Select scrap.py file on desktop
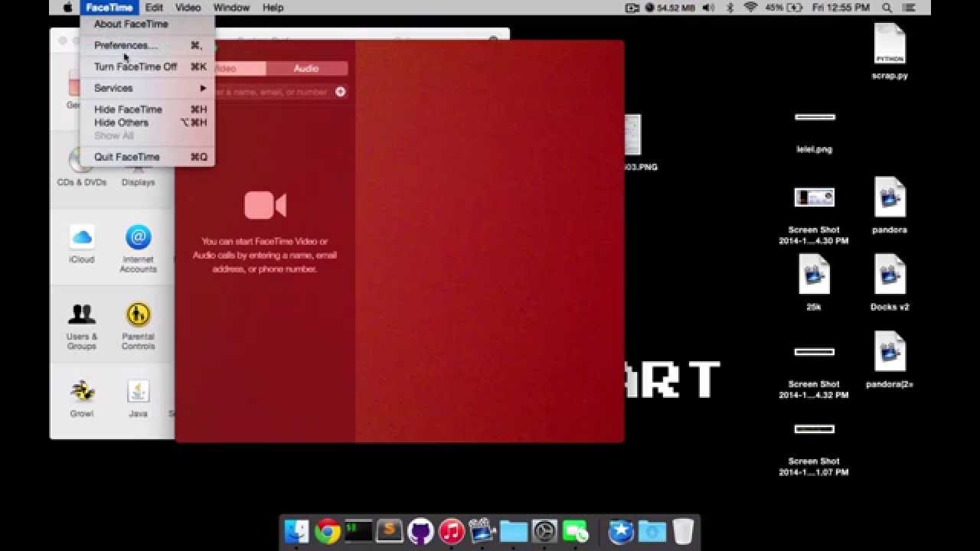 pyautogui.click(x=890, y=52)
